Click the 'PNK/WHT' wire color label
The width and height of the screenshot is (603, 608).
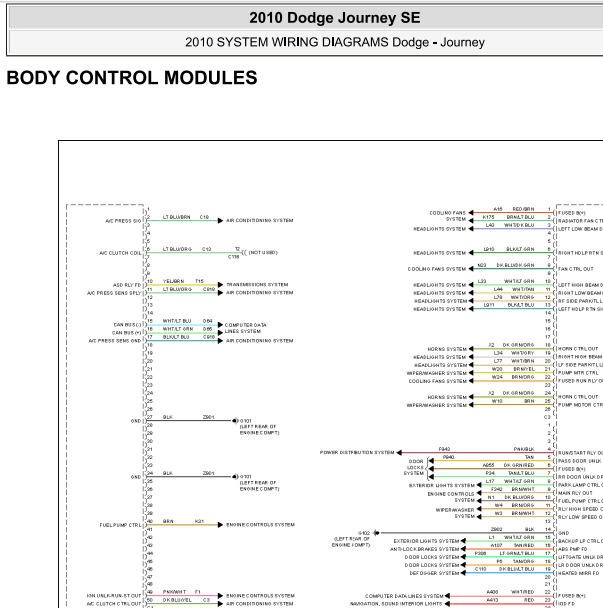[x=174, y=592]
